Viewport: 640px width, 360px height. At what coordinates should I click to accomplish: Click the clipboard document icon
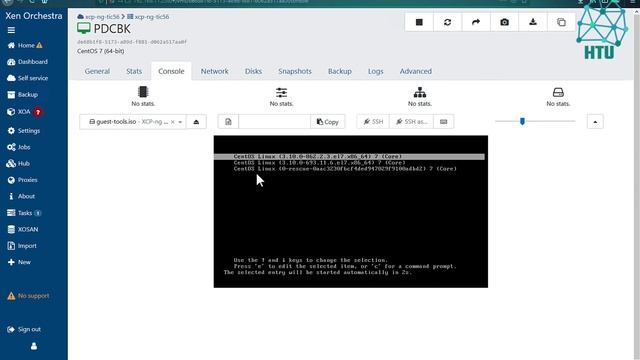[x=228, y=122]
